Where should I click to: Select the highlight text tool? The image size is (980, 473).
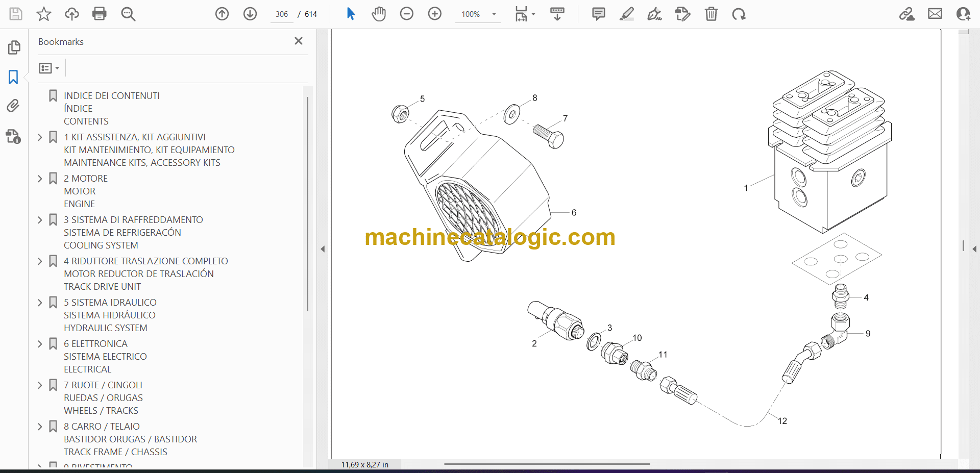(x=627, y=14)
